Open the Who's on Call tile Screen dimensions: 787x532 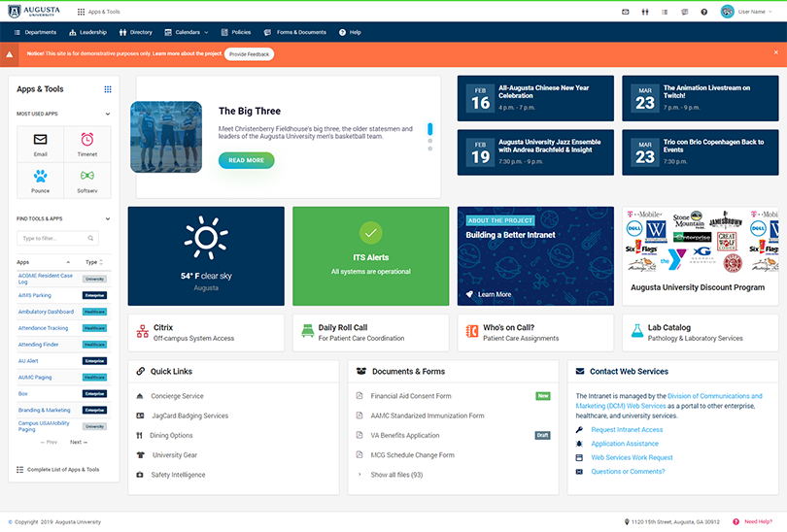point(535,332)
